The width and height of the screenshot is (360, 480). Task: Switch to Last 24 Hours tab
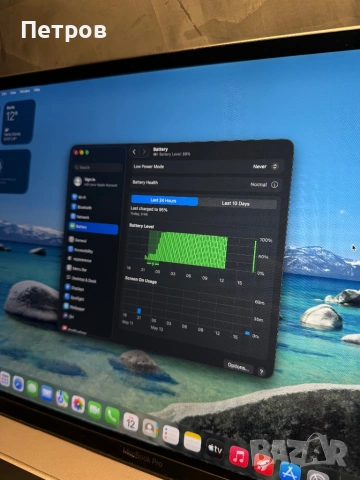(164, 200)
